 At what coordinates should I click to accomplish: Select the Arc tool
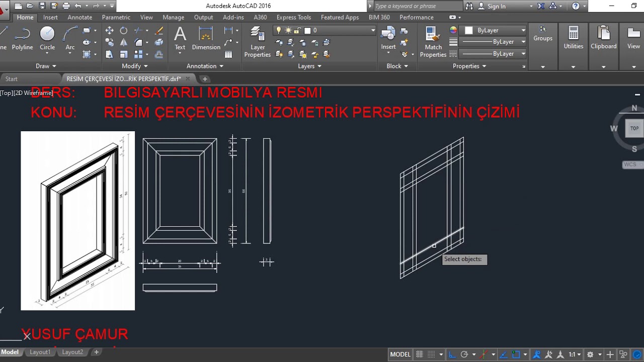[70, 39]
